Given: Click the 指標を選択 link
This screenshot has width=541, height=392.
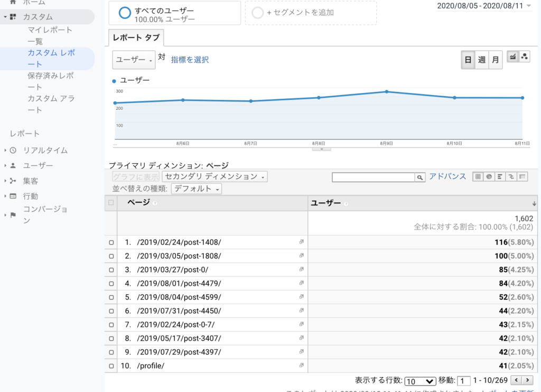Looking at the screenshot, I should tap(190, 60).
